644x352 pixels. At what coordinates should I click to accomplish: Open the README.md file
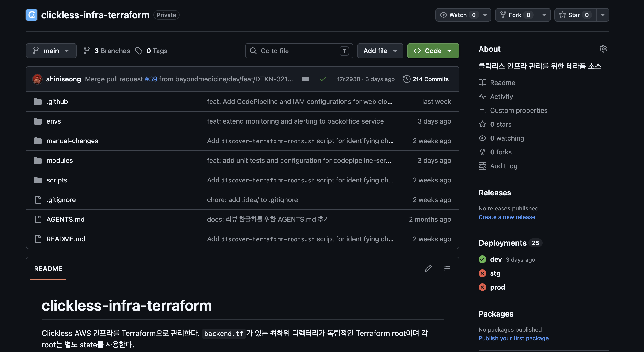pyautogui.click(x=66, y=239)
